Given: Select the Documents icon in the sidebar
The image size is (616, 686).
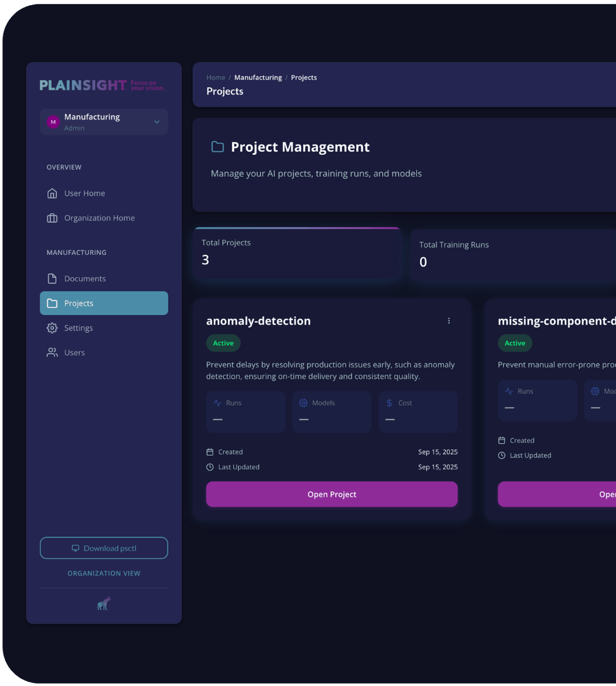Looking at the screenshot, I should point(52,278).
